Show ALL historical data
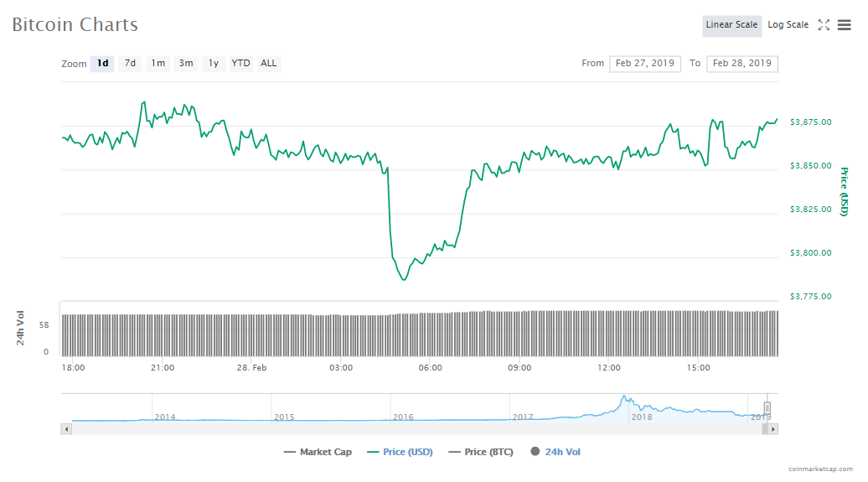The image size is (868, 482). [268, 64]
